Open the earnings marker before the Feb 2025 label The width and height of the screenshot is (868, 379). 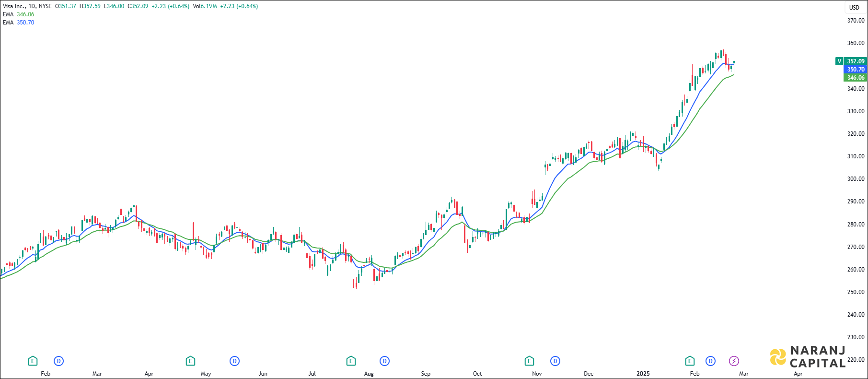(x=690, y=361)
